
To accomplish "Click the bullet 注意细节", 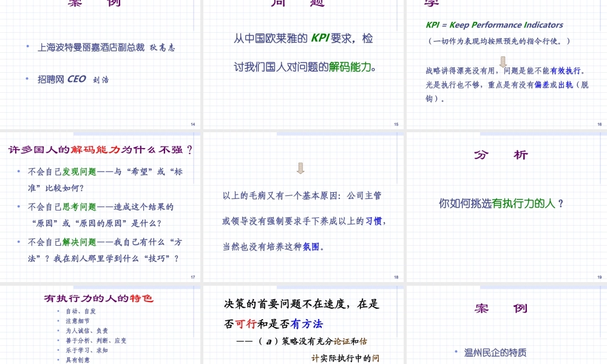I will pyautogui.click(x=78, y=321).
